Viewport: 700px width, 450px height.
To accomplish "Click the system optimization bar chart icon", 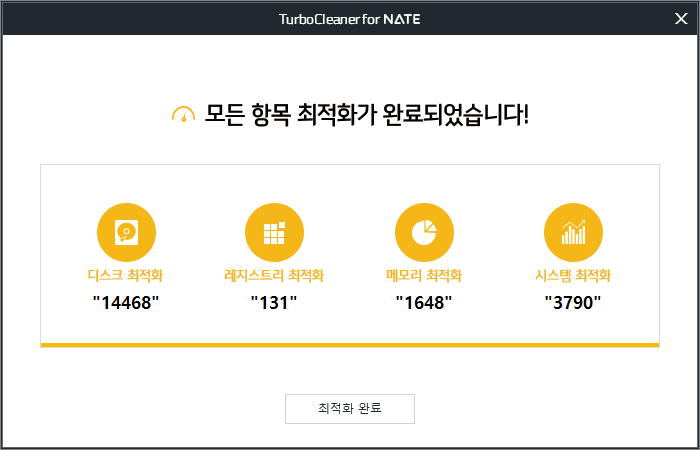I will pyautogui.click(x=573, y=232).
